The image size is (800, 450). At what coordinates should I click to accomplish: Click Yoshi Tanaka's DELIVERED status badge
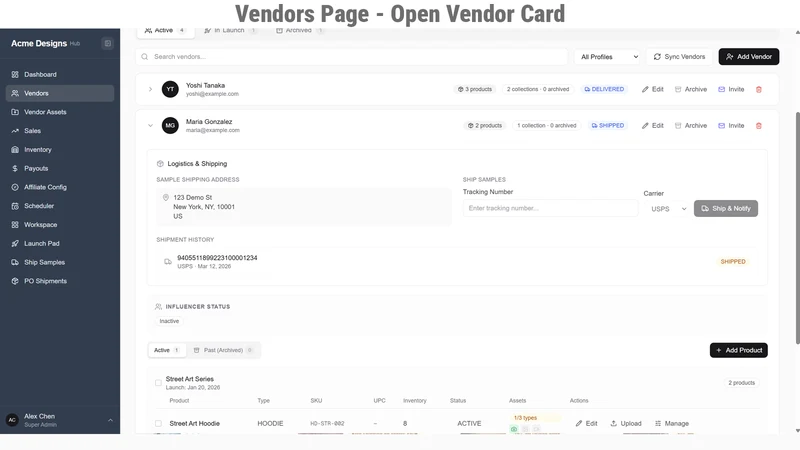[604, 89]
